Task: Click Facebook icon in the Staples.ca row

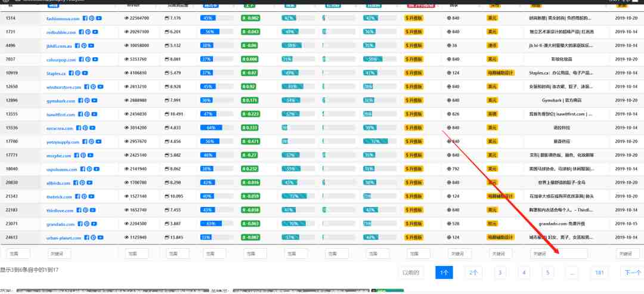Action: click(x=72, y=73)
